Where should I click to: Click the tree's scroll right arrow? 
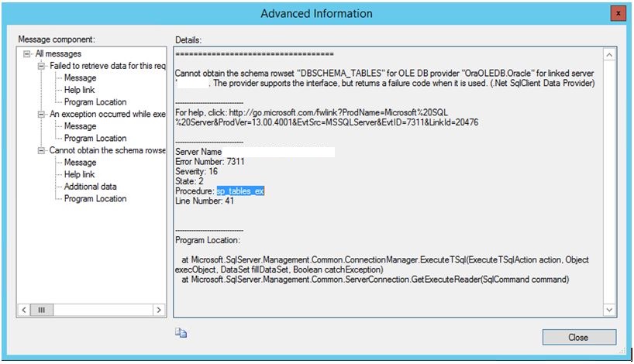coord(159,310)
